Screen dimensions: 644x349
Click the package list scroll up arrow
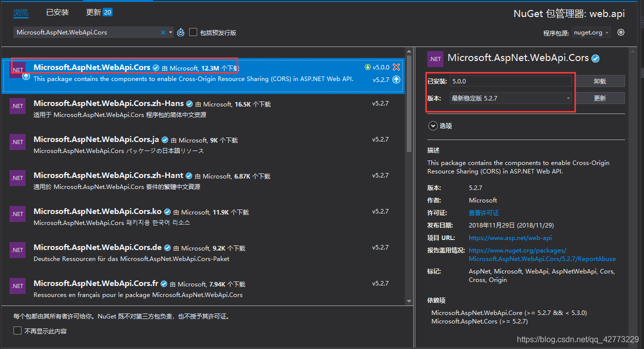(409, 51)
